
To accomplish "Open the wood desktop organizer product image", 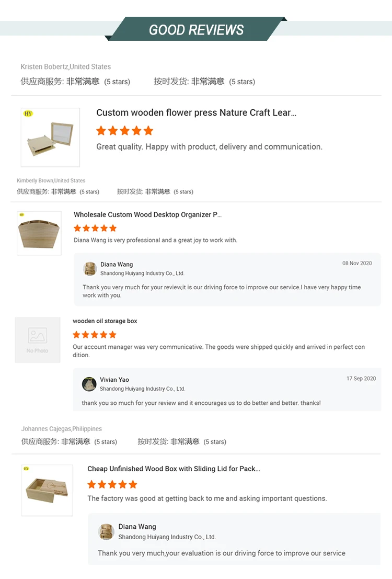I will coord(39,233).
